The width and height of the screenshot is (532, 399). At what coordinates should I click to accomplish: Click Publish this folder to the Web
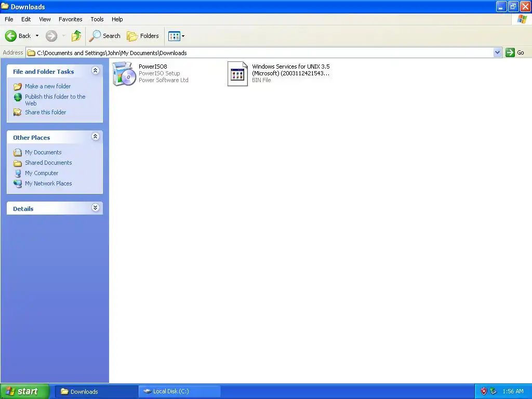(x=55, y=100)
